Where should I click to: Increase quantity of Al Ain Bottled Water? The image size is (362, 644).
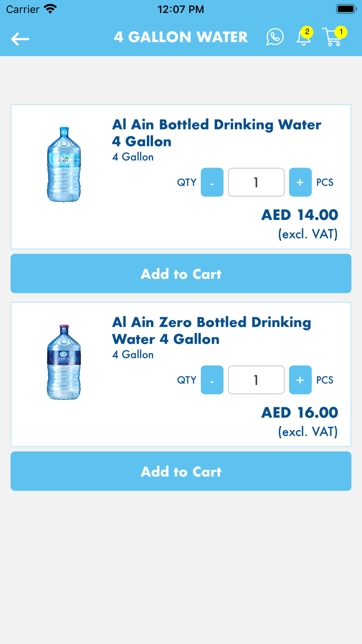pyautogui.click(x=300, y=182)
